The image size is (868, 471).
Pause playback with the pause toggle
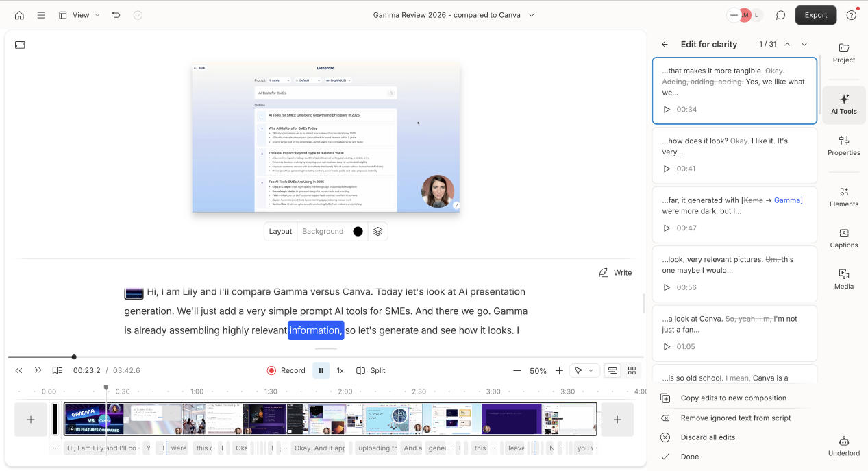[321, 370]
